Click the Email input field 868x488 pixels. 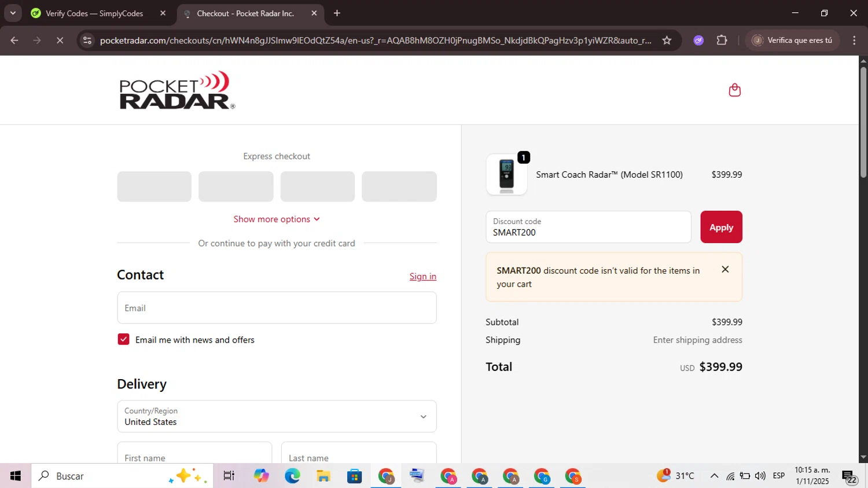[277, 307]
